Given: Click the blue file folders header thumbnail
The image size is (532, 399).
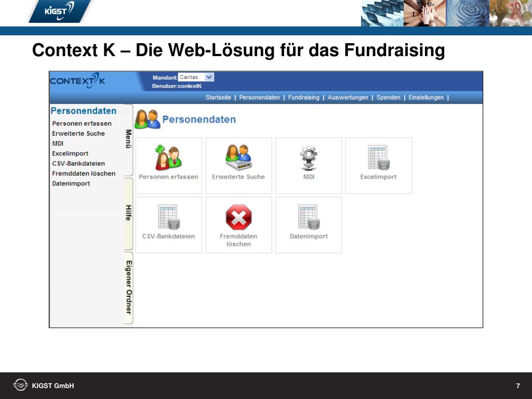Looking at the screenshot, I should [x=382, y=13].
